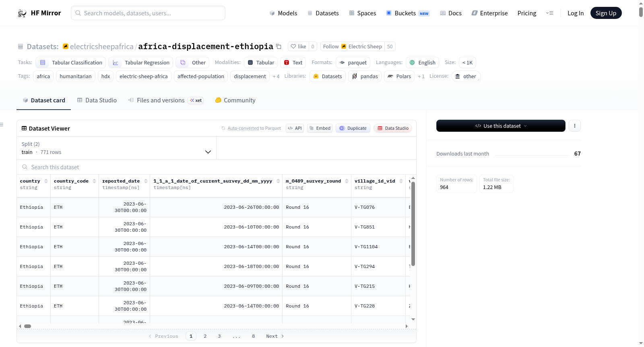Viewport: 644px width, 347px height.
Task: Select the Polars library tag
Action: (x=399, y=76)
